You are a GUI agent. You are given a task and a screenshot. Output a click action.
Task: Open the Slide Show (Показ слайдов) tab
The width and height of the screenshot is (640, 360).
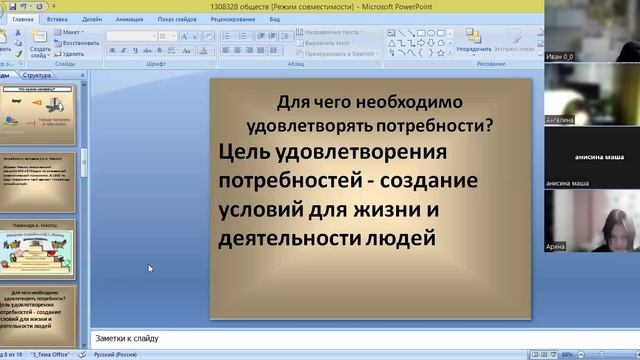point(177,19)
